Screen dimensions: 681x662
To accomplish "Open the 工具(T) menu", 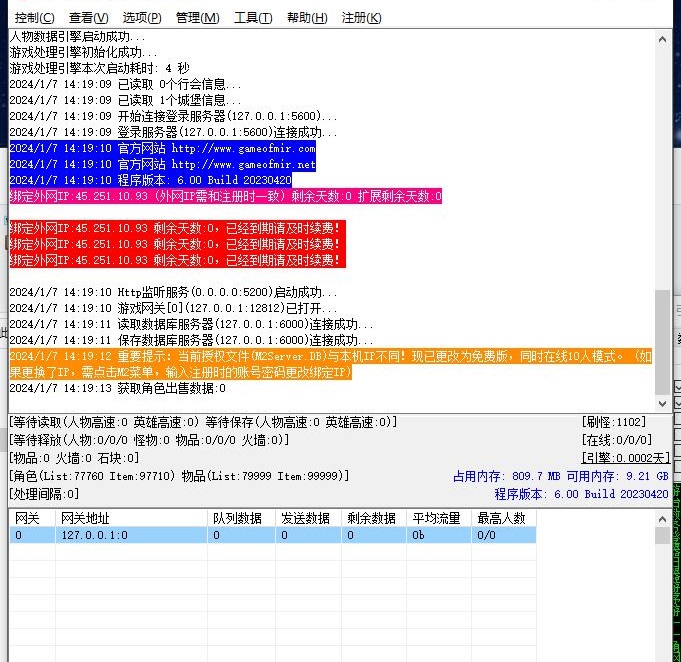I will click(253, 18).
